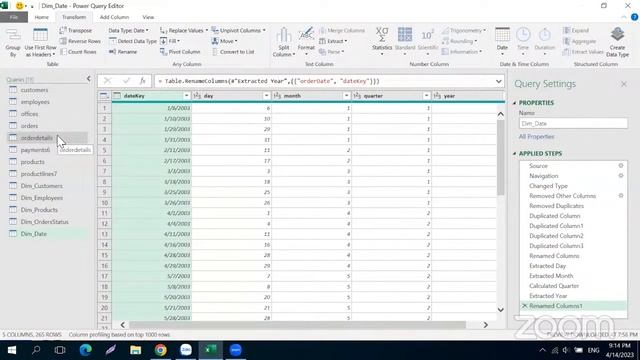The image size is (640, 360).
Task: Click Count Rows in ribbon
Action: coord(78,52)
